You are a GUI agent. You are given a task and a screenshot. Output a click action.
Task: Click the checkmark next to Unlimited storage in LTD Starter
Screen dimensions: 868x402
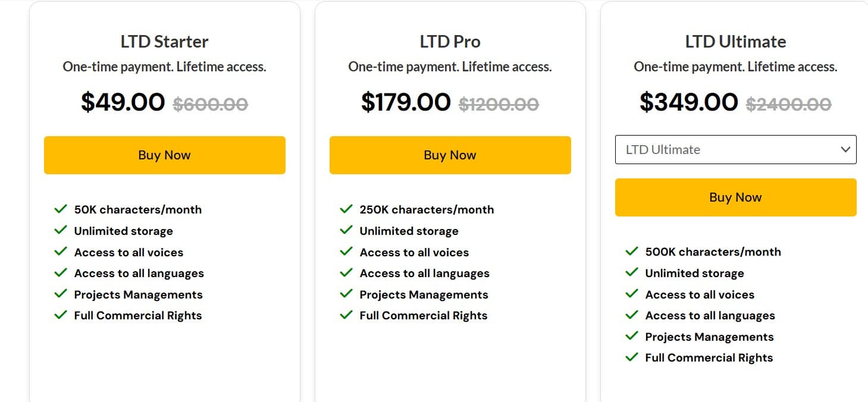coord(61,230)
